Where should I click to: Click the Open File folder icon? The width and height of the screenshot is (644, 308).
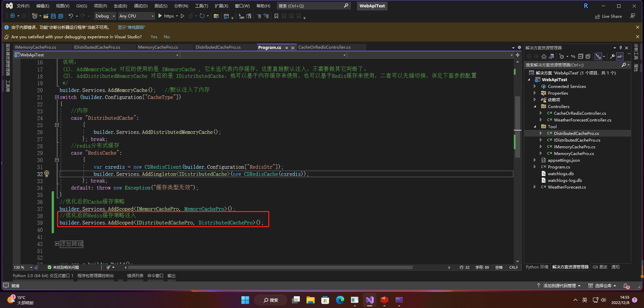(46, 16)
